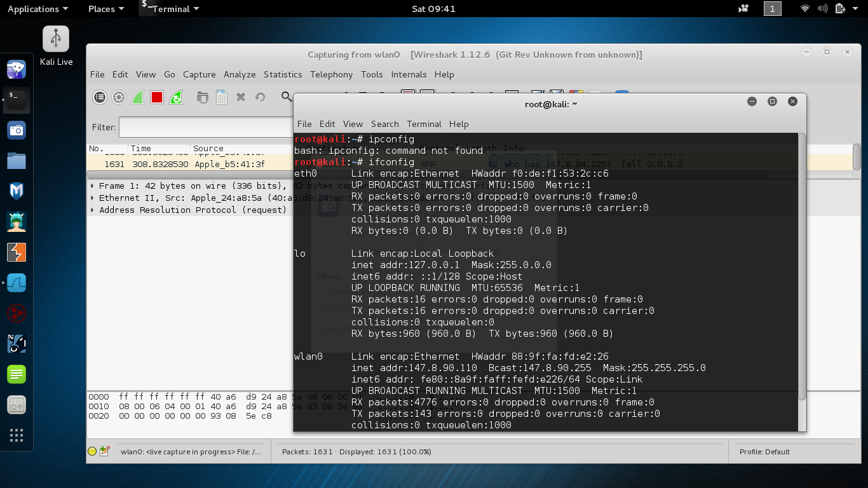Viewport: 868px width, 488px height.
Task: Edit capture comments icon in status bar
Action: coord(105,451)
